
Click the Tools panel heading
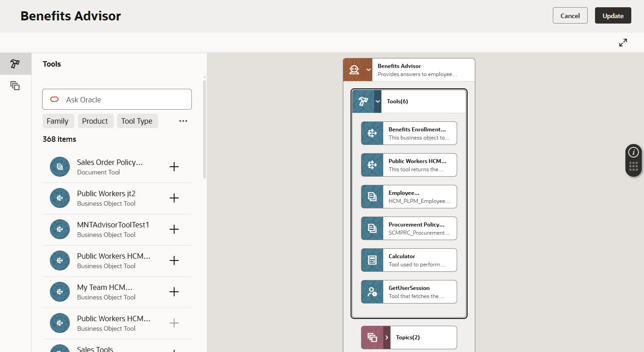[x=52, y=64]
